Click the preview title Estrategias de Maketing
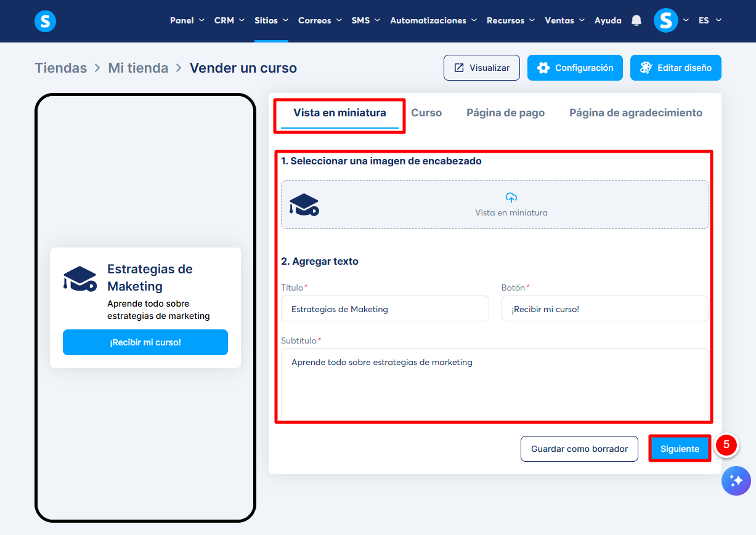 coord(150,278)
